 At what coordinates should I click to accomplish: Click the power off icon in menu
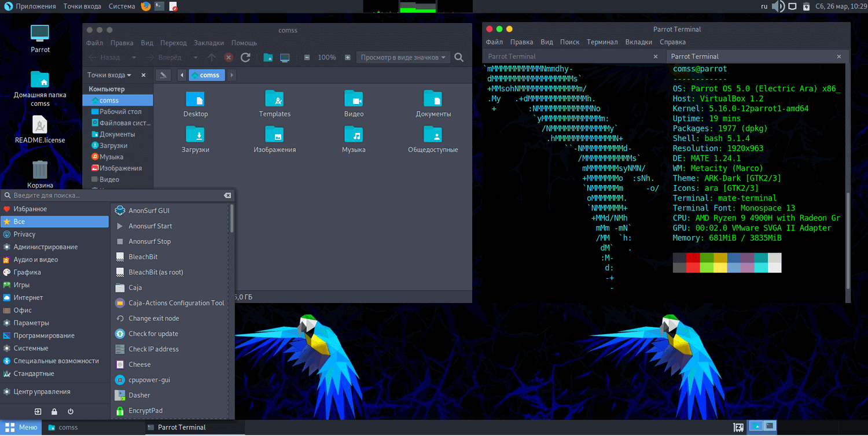pyautogui.click(x=71, y=412)
